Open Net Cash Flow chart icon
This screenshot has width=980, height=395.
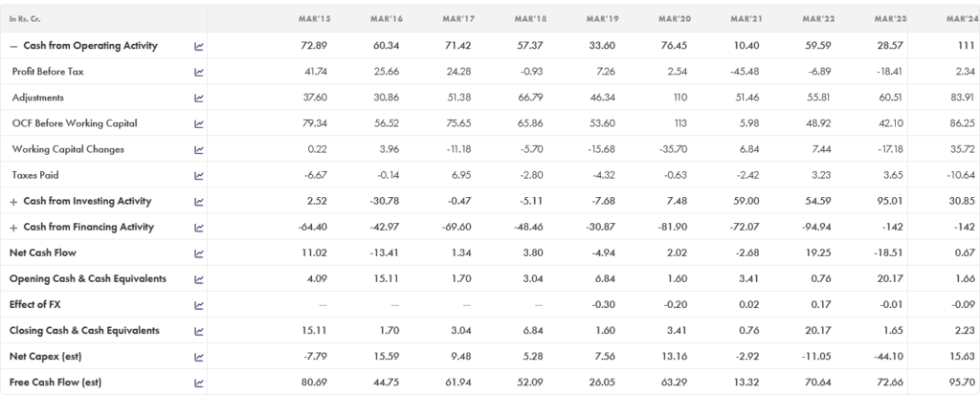coord(199,253)
